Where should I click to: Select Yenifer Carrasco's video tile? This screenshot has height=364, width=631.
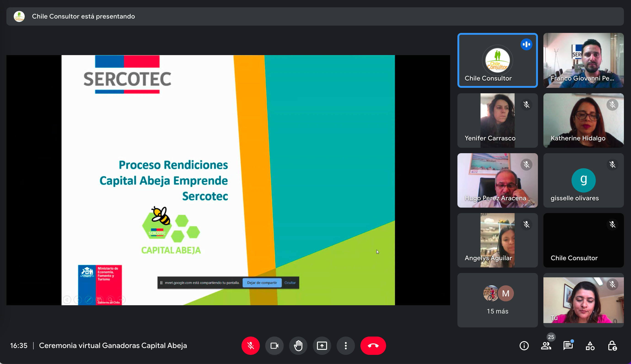(497, 120)
